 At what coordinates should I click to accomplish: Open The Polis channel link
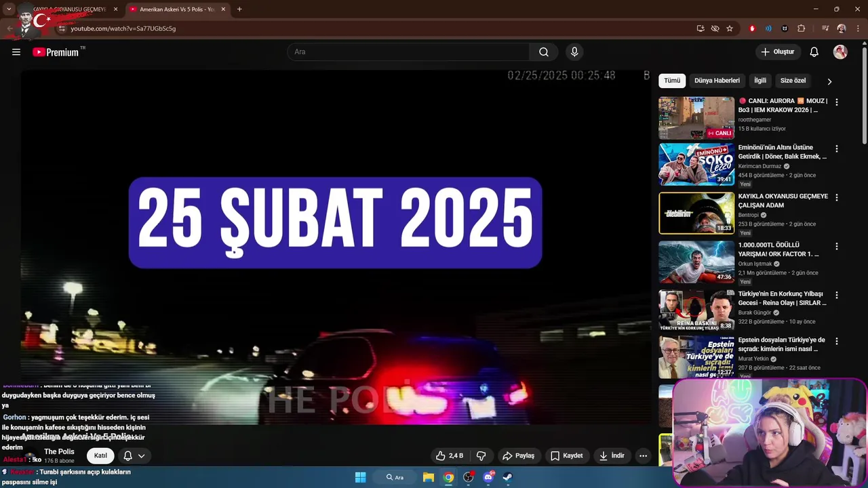tap(60, 451)
